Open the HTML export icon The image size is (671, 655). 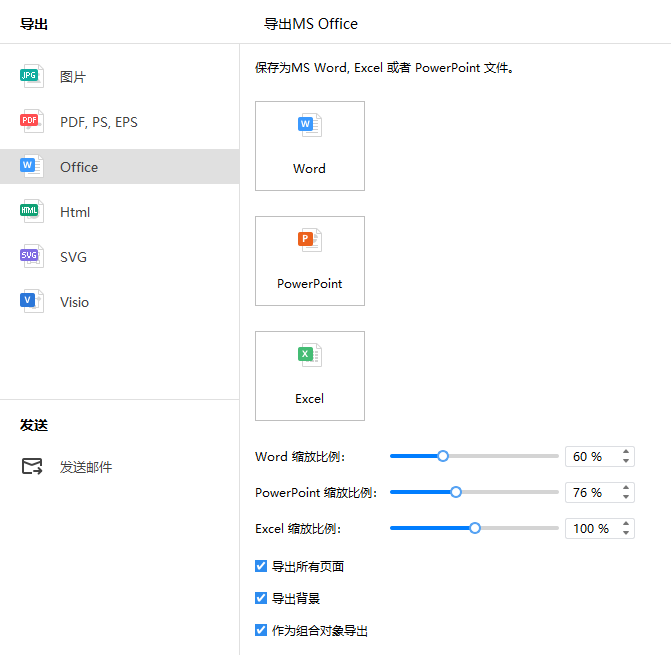pos(32,211)
